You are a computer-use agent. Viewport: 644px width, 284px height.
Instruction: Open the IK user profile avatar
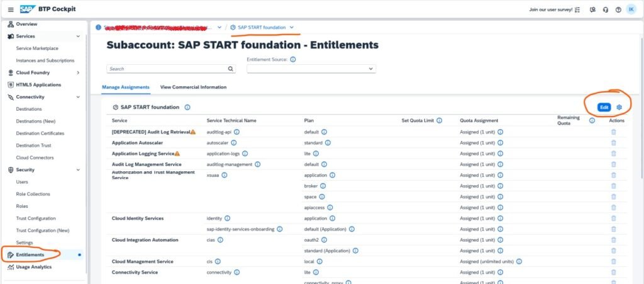(631, 9)
